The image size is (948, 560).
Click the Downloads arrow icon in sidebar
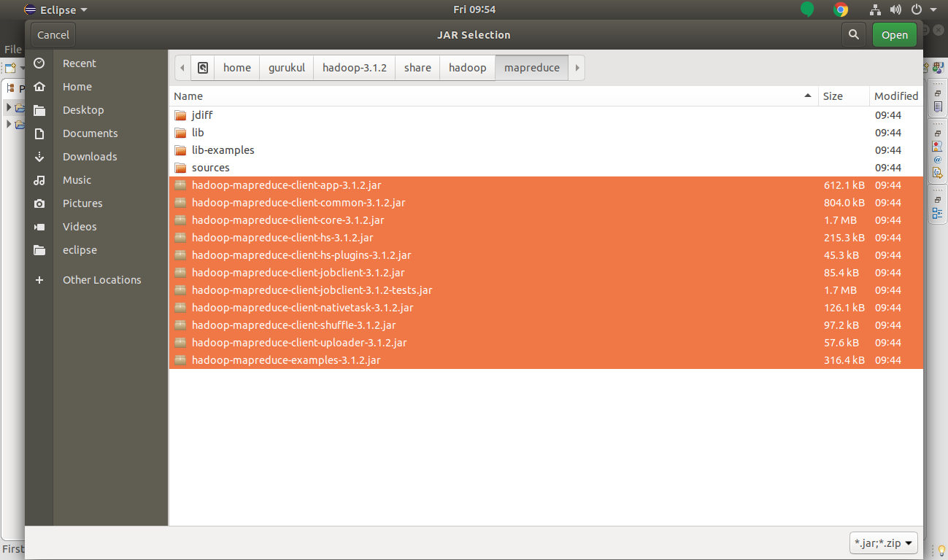pos(39,157)
